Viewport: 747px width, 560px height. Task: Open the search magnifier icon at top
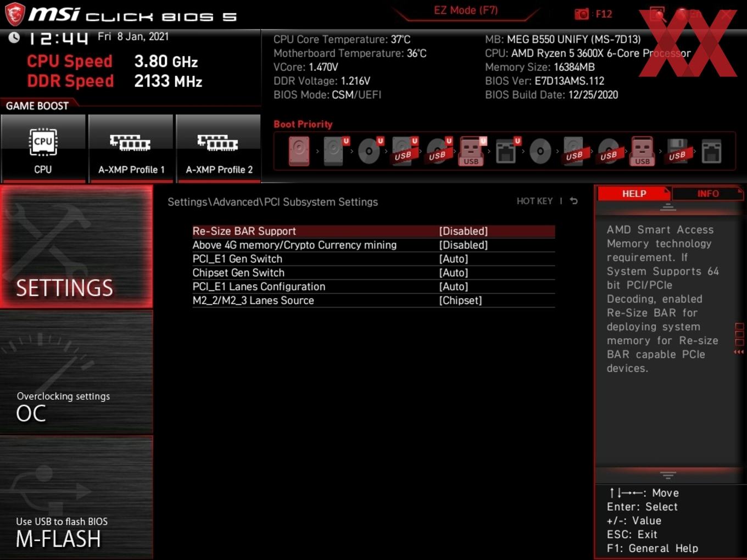(658, 14)
